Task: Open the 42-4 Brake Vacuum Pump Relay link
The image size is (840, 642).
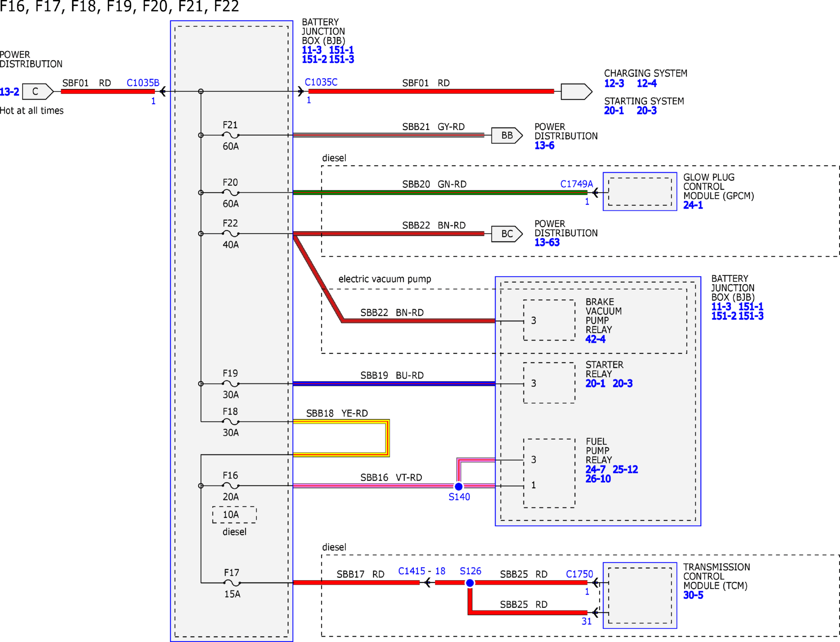Action: [595, 339]
